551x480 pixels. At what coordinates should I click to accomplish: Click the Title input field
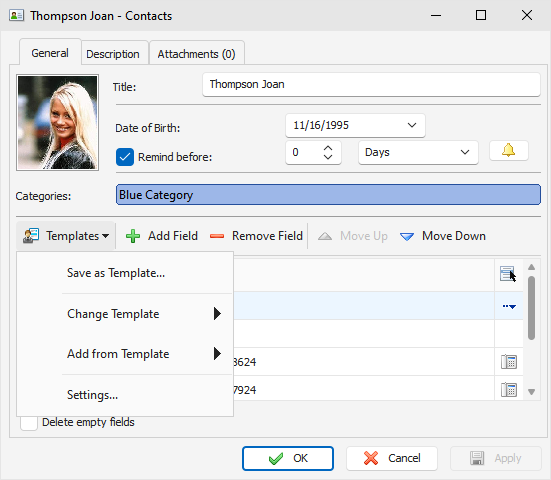[371, 84]
